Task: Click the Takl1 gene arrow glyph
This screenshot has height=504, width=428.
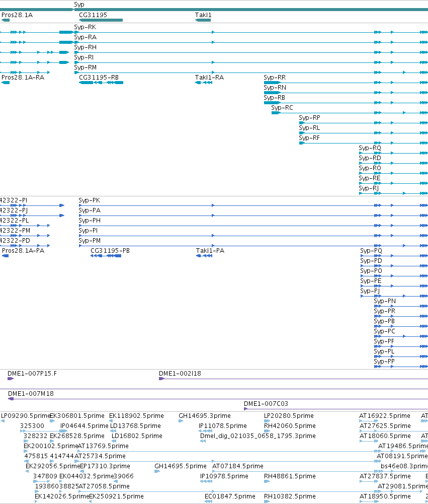Action: pyautogui.click(x=203, y=20)
